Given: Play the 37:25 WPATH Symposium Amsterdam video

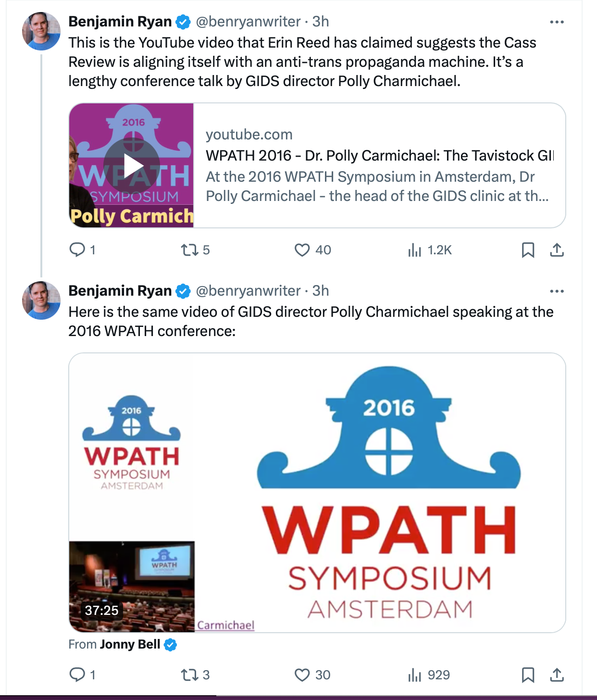Looking at the screenshot, I should 317,493.
